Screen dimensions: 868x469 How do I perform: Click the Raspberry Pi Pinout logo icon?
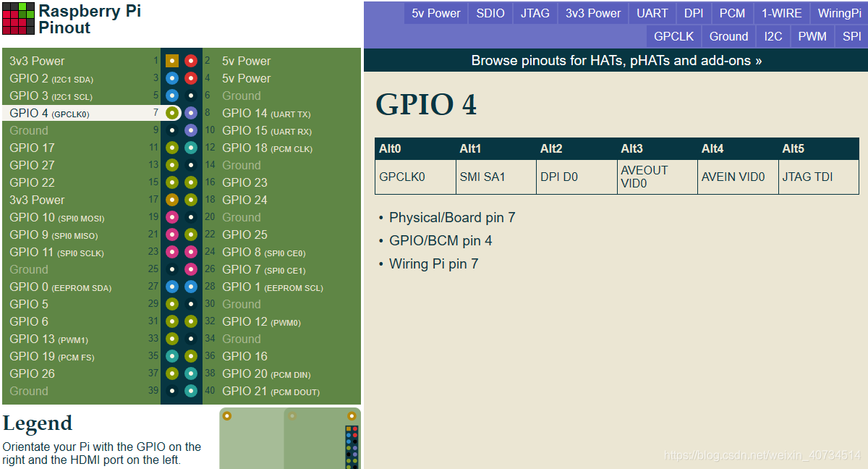[x=18, y=19]
